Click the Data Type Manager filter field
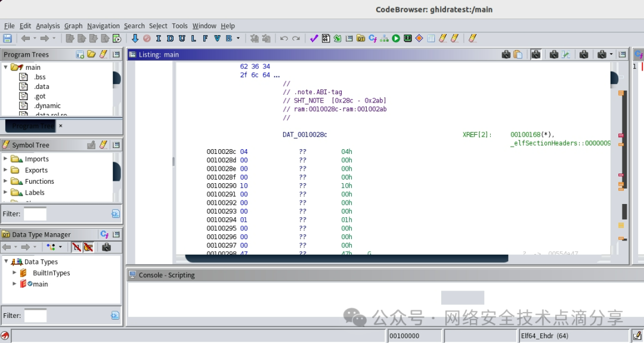The height and width of the screenshot is (343, 644). (x=35, y=316)
